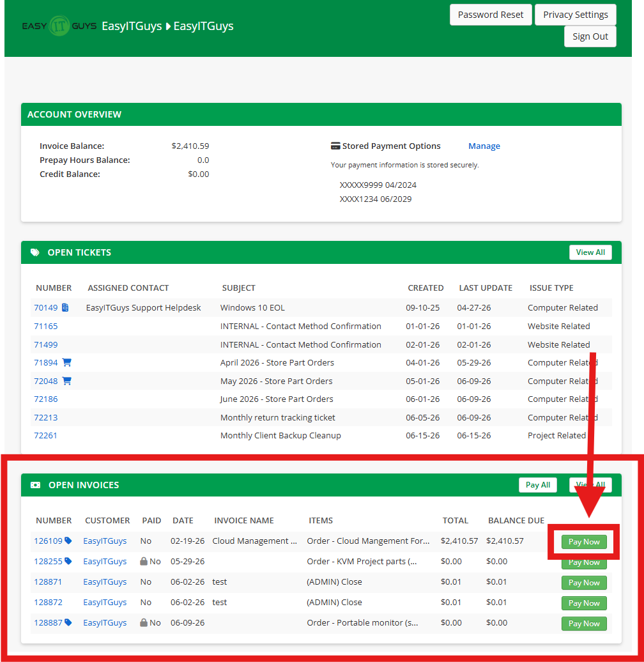
Task: Click Order - KVM Project parts item text
Action: point(362,562)
